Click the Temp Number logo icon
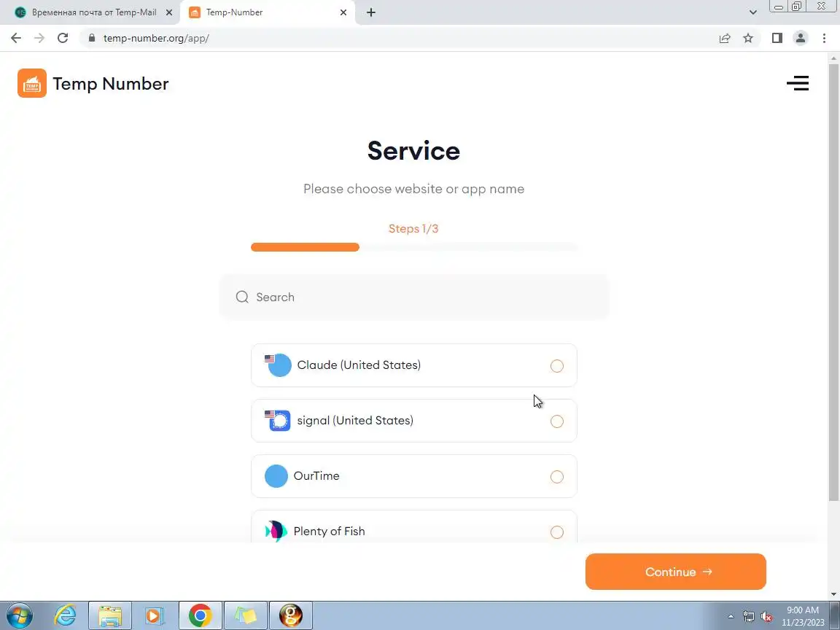This screenshot has width=840, height=630. pyautogui.click(x=31, y=83)
